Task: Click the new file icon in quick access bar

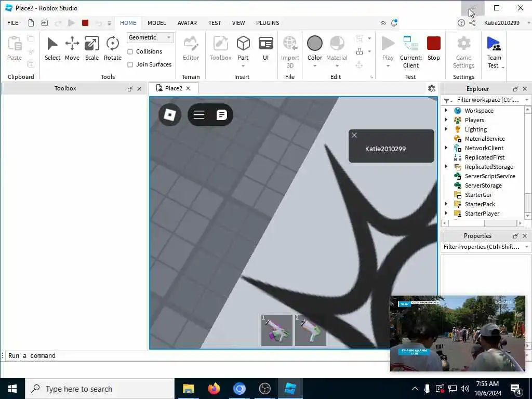Action: tap(31, 23)
